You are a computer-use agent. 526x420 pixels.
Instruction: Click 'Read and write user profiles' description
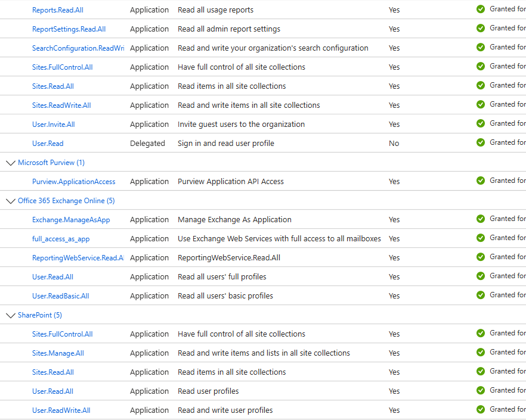tap(225, 410)
